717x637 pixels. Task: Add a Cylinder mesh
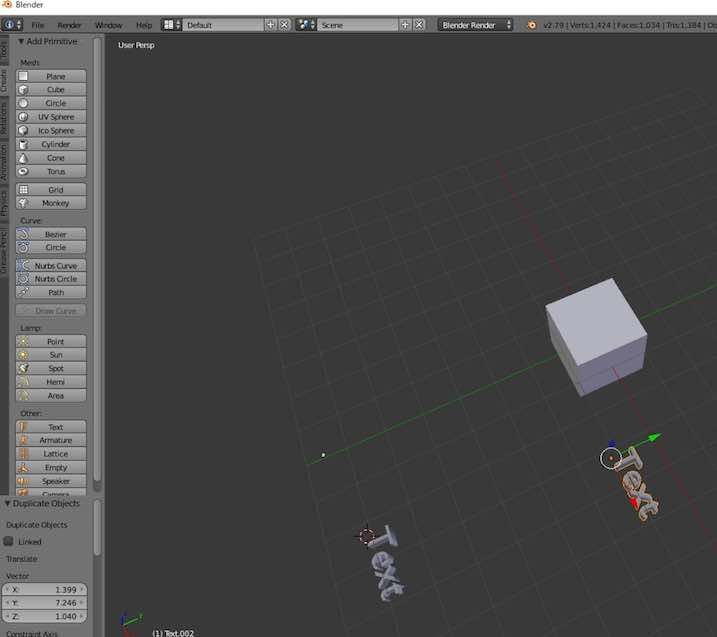click(x=51, y=145)
